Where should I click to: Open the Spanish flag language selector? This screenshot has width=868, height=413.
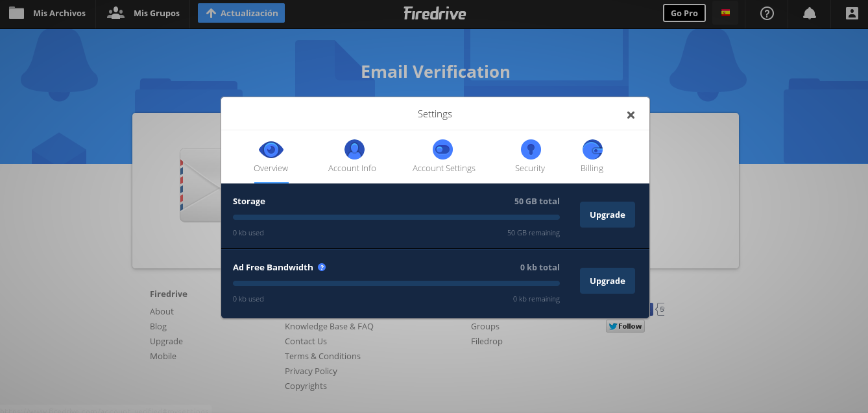pyautogui.click(x=725, y=13)
